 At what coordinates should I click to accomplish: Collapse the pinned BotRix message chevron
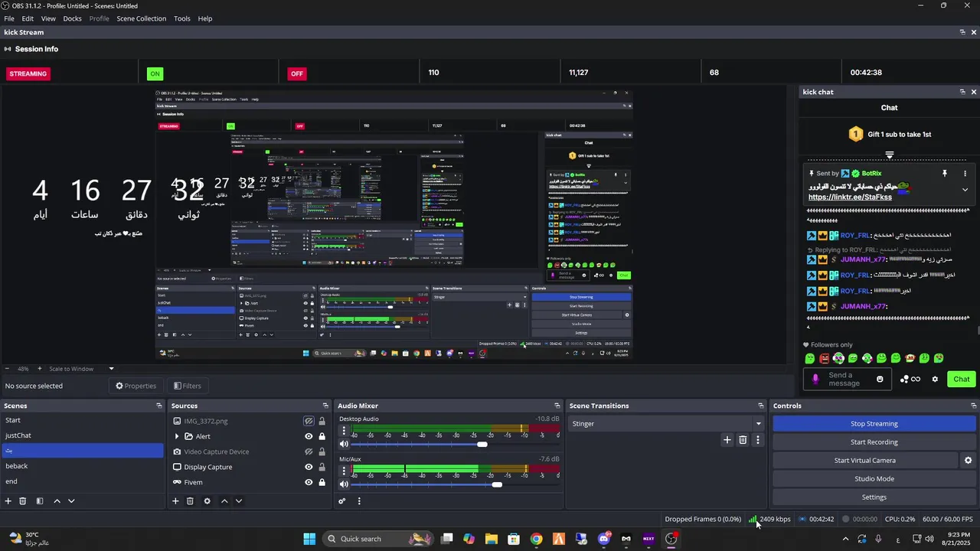965,189
